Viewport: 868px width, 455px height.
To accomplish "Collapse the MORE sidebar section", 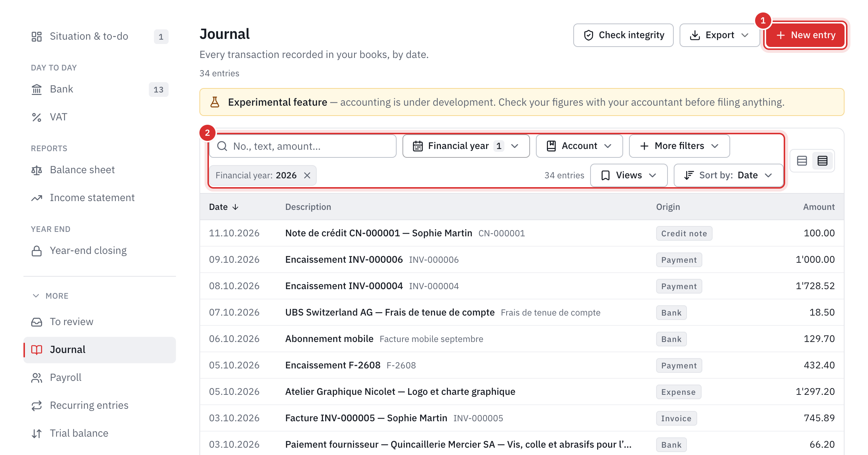I will point(50,296).
